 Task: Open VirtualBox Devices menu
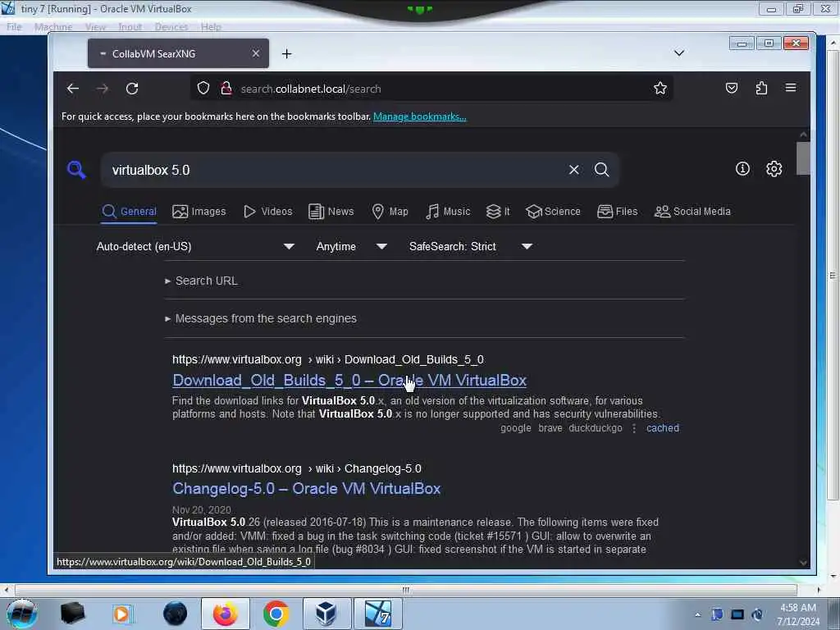[x=171, y=27]
